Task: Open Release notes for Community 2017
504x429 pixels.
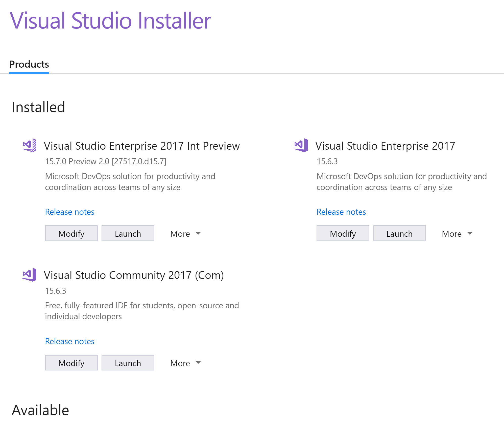Action: click(x=70, y=341)
